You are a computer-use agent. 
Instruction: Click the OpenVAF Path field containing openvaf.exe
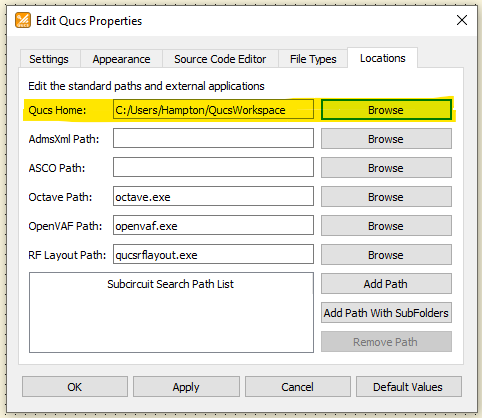(x=213, y=225)
